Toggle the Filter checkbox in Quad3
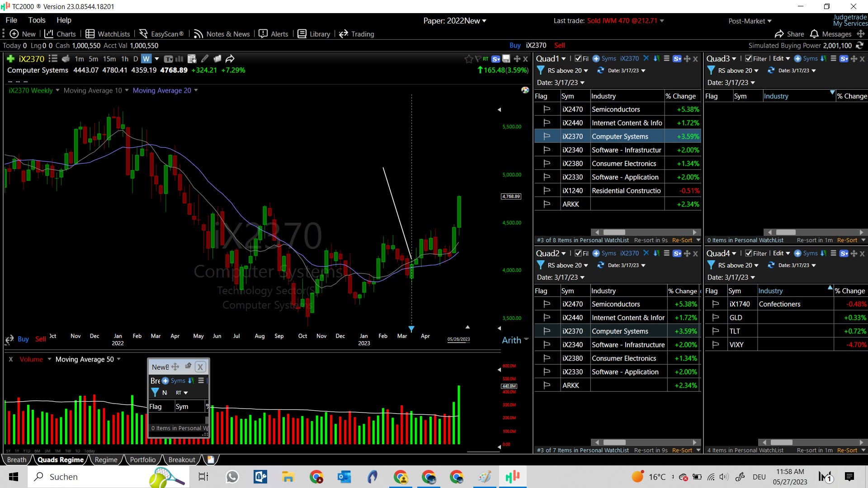This screenshot has width=868, height=488. click(749, 59)
